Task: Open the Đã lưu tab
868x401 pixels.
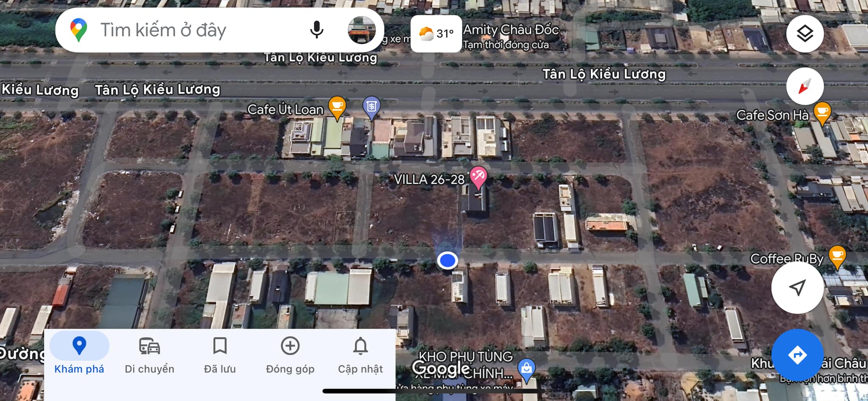Action: tap(220, 356)
